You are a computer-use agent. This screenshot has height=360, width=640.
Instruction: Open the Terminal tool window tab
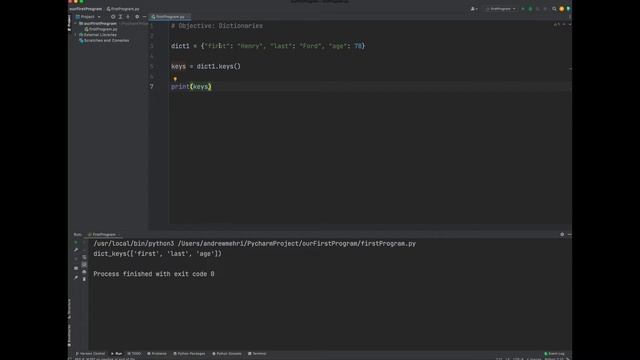click(x=257, y=353)
